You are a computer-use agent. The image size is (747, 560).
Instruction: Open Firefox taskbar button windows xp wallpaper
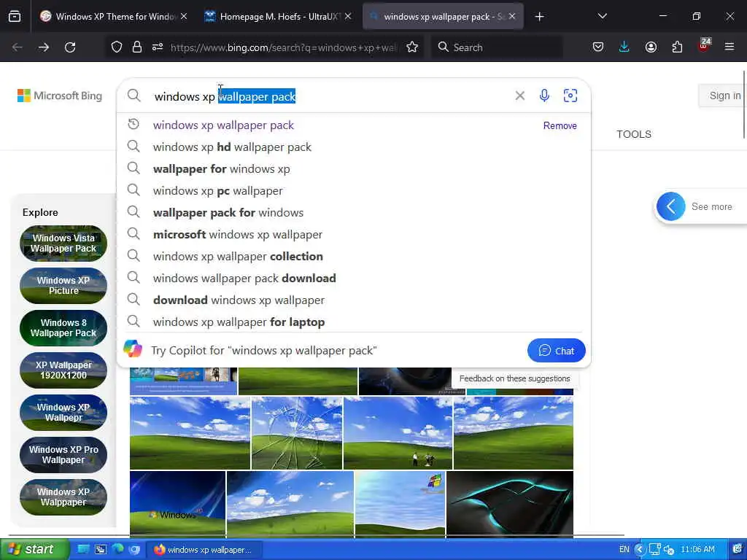pyautogui.click(x=204, y=550)
